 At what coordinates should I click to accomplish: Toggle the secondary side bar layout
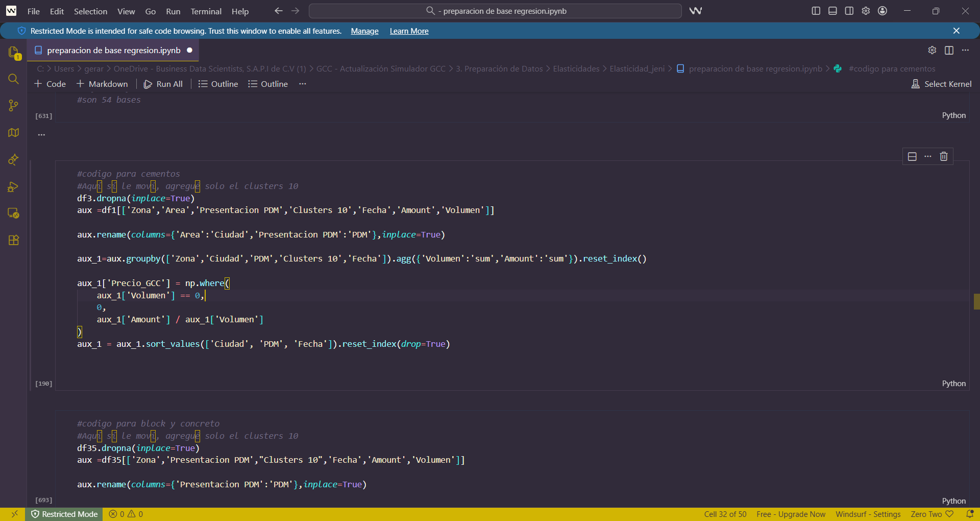849,11
